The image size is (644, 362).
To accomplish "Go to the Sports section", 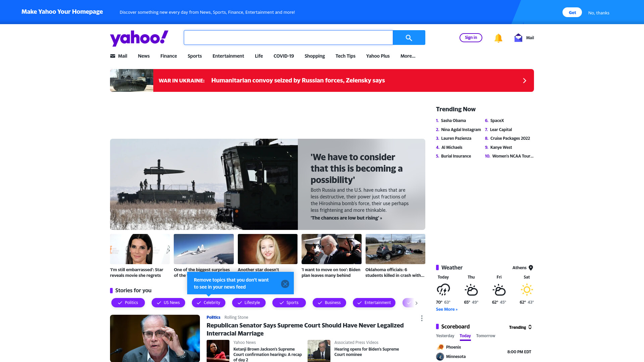I will (x=195, y=56).
